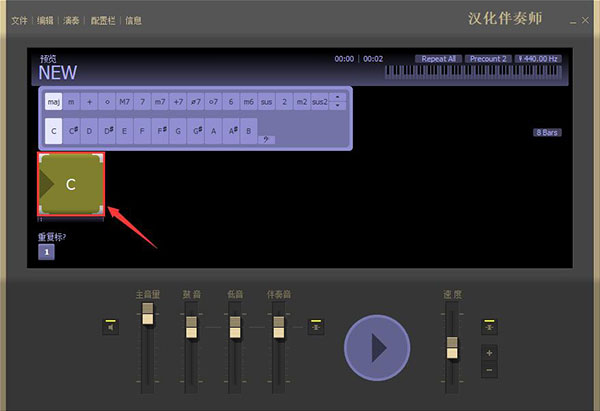Adjust the 鼓音 drum volume slider
Screen dimensions: 600x411
191,327
